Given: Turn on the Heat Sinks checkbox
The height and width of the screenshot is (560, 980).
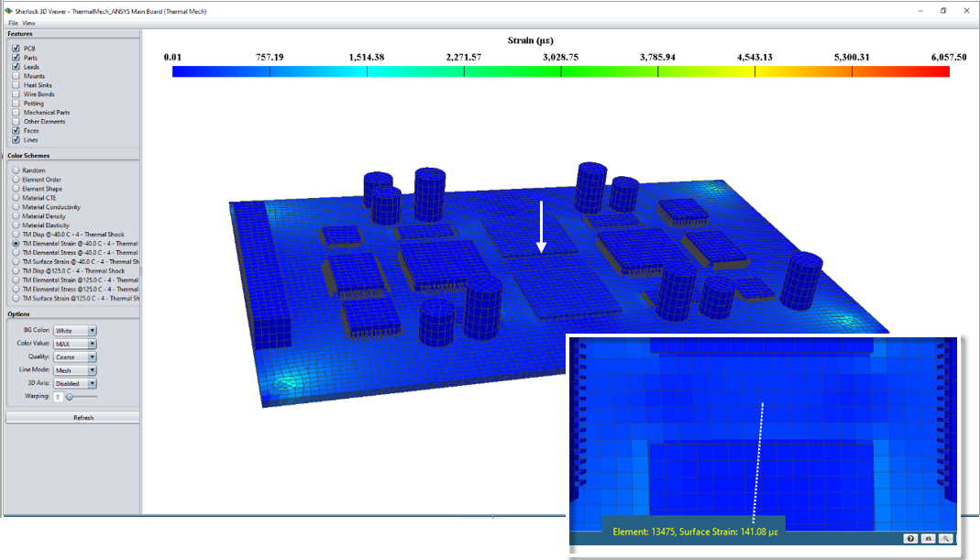Looking at the screenshot, I should click(16, 85).
